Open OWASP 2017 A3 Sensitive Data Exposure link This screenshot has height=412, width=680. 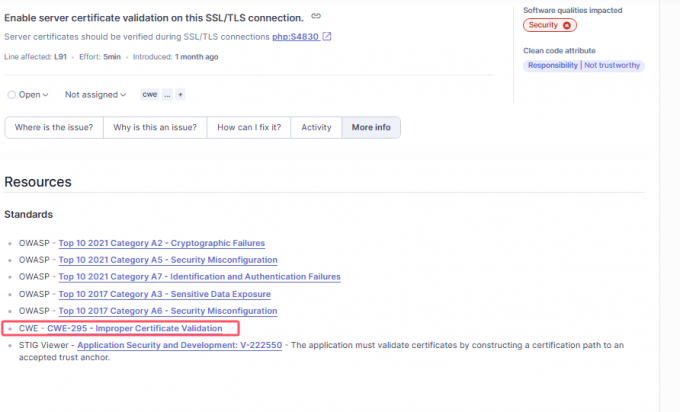(x=164, y=294)
